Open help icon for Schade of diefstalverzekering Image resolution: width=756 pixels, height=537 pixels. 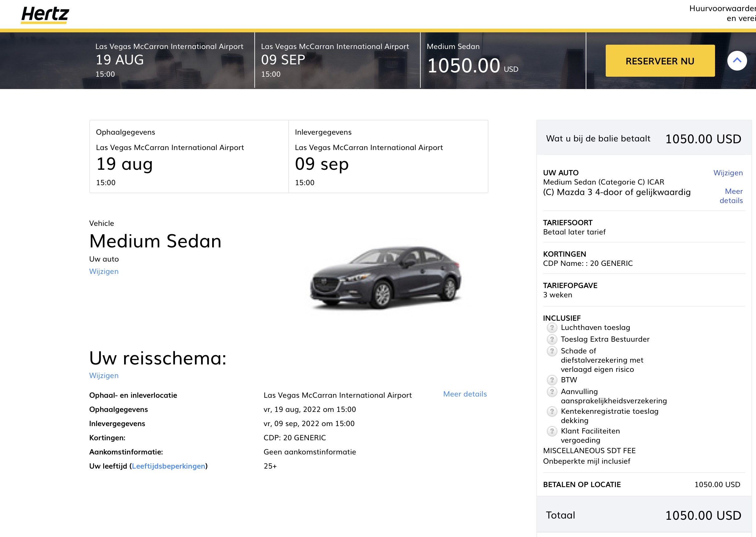coord(552,351)
